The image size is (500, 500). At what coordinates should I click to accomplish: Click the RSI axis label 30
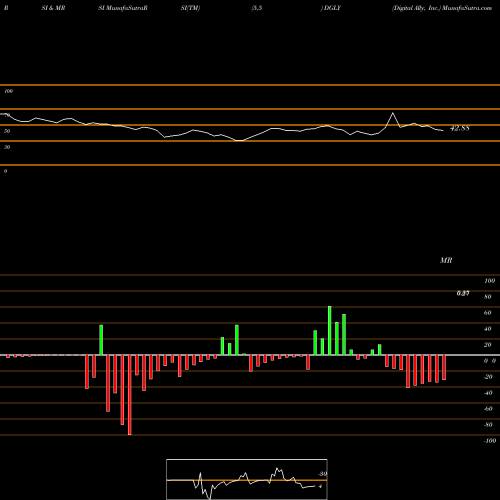7,147
